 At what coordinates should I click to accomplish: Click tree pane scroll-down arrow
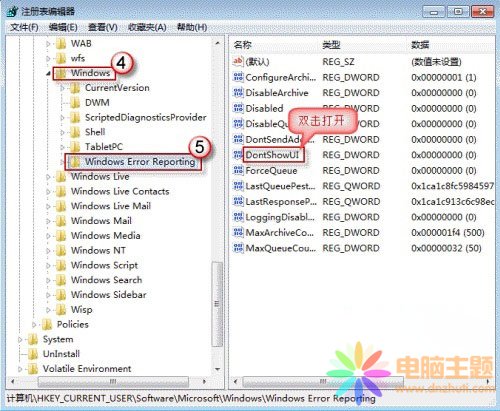(x=217, y=369)
